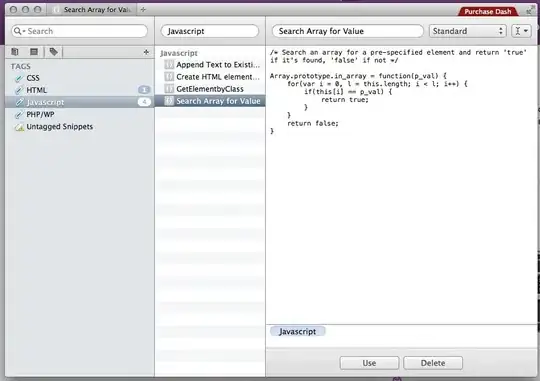The height and width of the screenshot is (381, 540).
Task: Select Search Array for Value snippet
Action: pos(210,101)
